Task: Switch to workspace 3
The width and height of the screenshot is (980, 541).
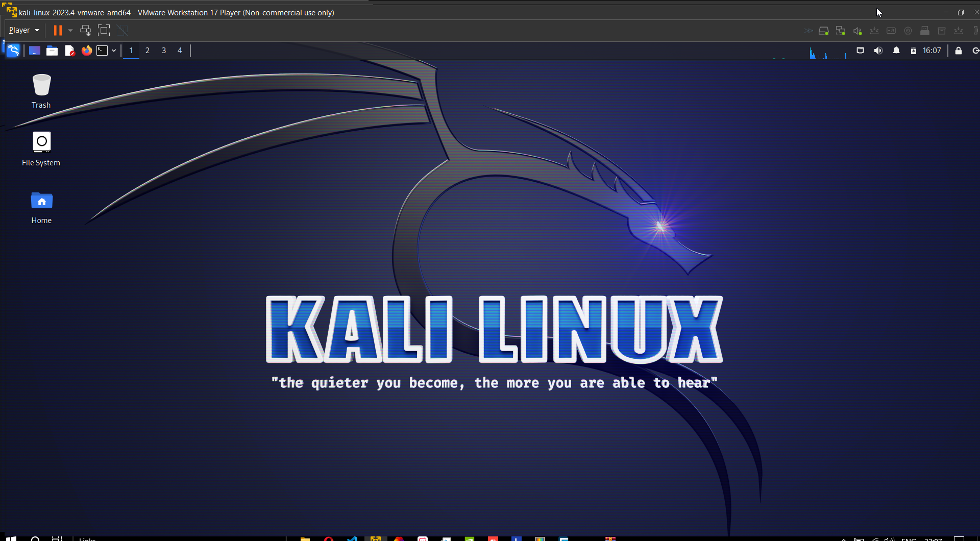Action: 164,51
